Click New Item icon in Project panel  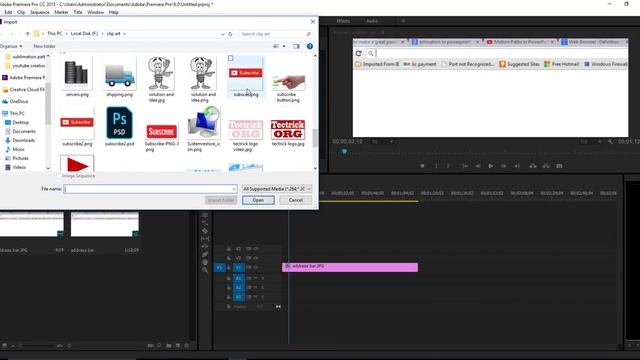coord(178,346)
